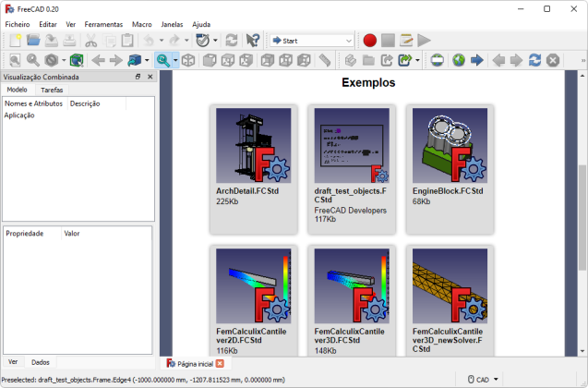This screenshot has height=388, width=588.
Task: Float the Visualização Combinada panel
Action: (x=138, y=77)
